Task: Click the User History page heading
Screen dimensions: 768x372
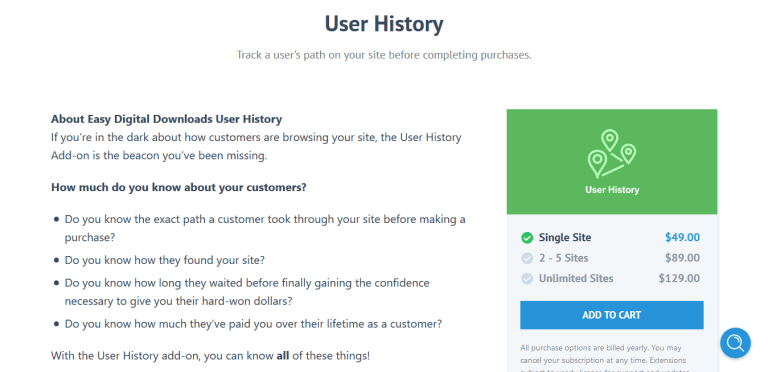Action: [384, 23]
